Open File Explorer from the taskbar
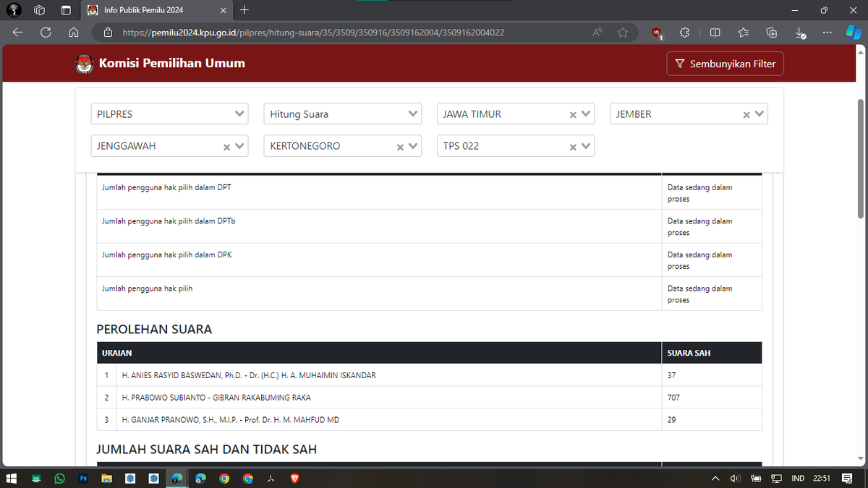The image size is (868, 488). point(106,478)
